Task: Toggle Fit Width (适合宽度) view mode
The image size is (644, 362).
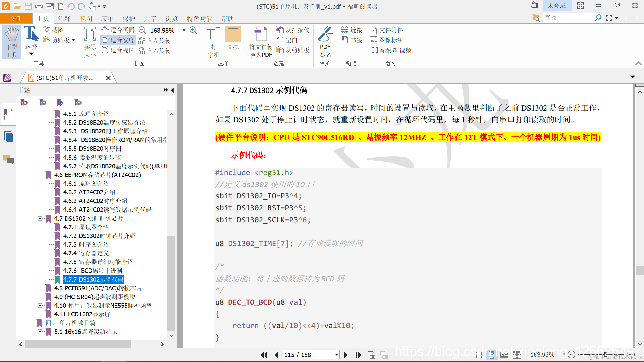Action: [x=118, y=40]
